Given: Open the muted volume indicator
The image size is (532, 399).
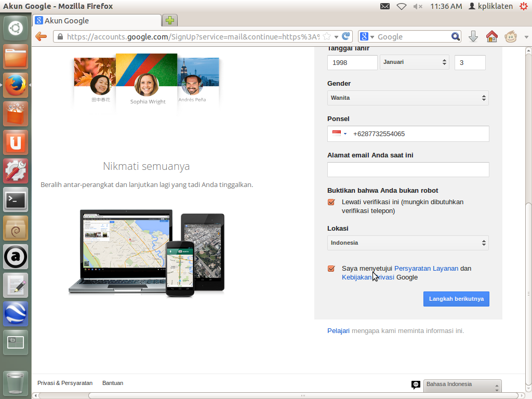Looking at the screenshot, I should click(418, 6).
